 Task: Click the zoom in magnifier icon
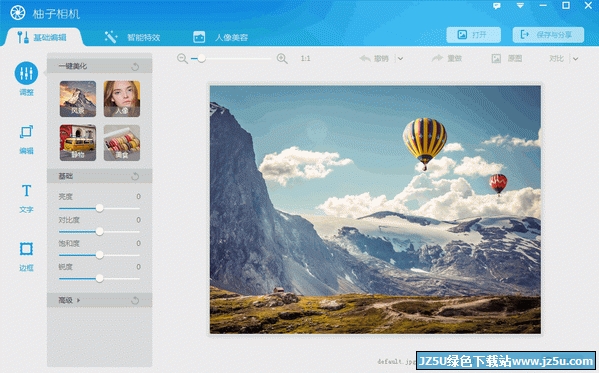282,58
